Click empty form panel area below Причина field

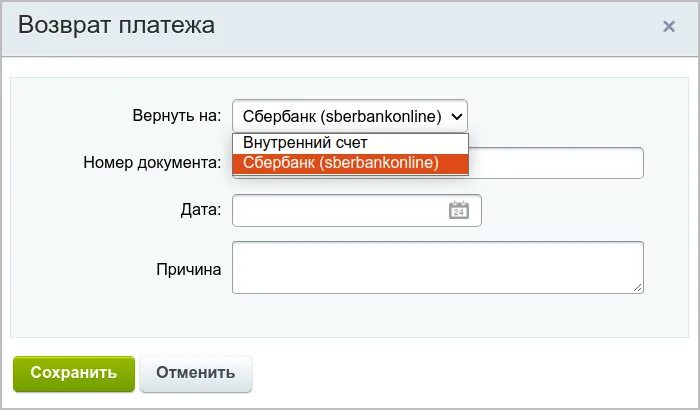350,315
